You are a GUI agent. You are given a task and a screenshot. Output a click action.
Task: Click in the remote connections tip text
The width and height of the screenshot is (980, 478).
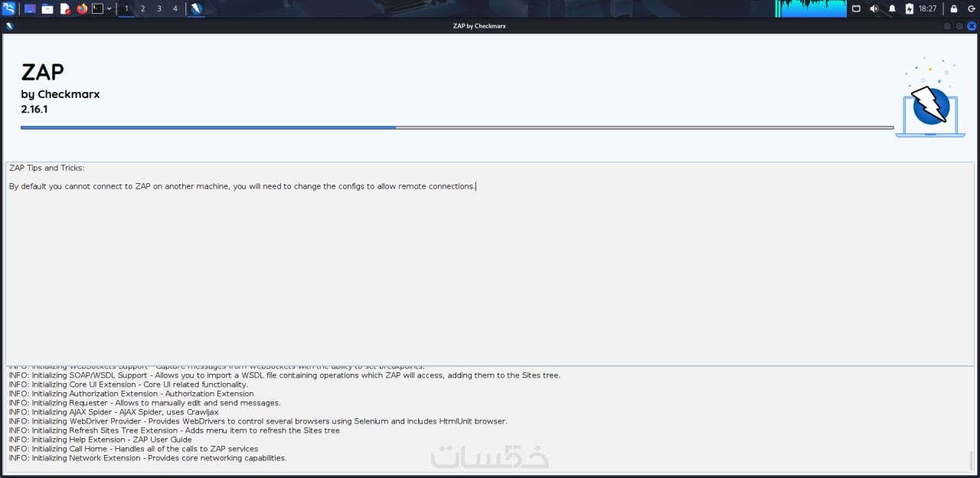pos(242,186)
